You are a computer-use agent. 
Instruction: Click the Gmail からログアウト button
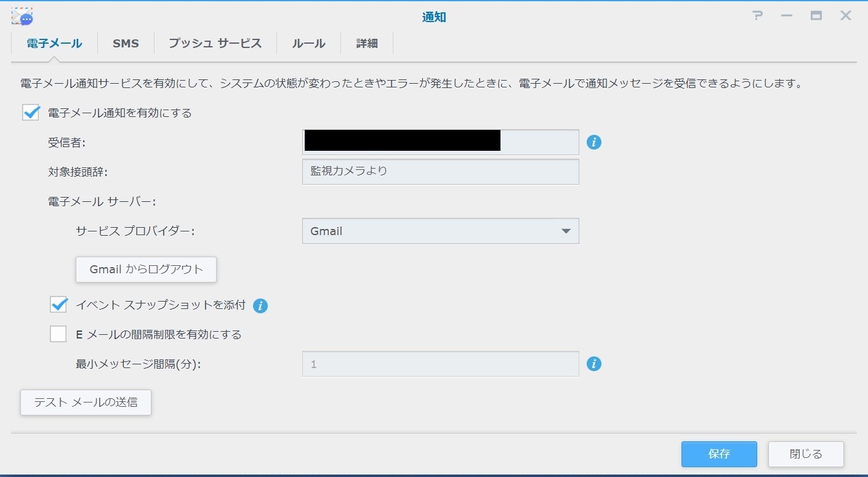146,270
